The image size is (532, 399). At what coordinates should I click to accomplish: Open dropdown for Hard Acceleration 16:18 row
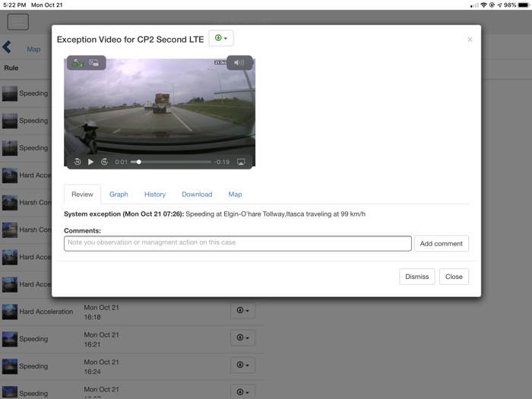click(243, 310)
